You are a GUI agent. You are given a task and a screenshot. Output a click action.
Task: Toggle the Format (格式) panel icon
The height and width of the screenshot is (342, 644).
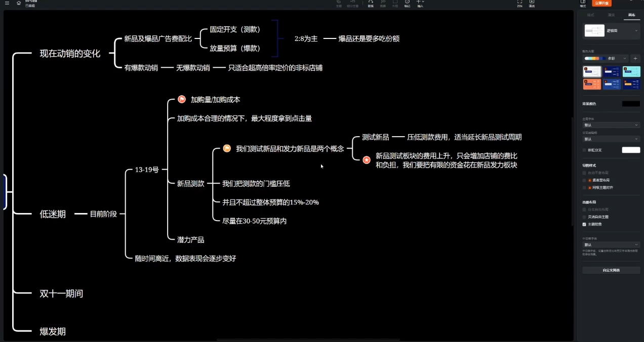(583, 3)
